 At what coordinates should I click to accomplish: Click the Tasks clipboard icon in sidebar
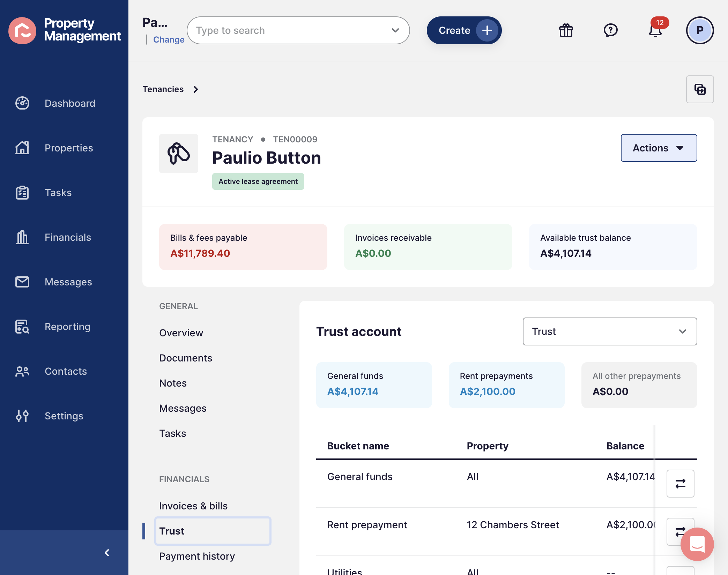pos(22,193)
